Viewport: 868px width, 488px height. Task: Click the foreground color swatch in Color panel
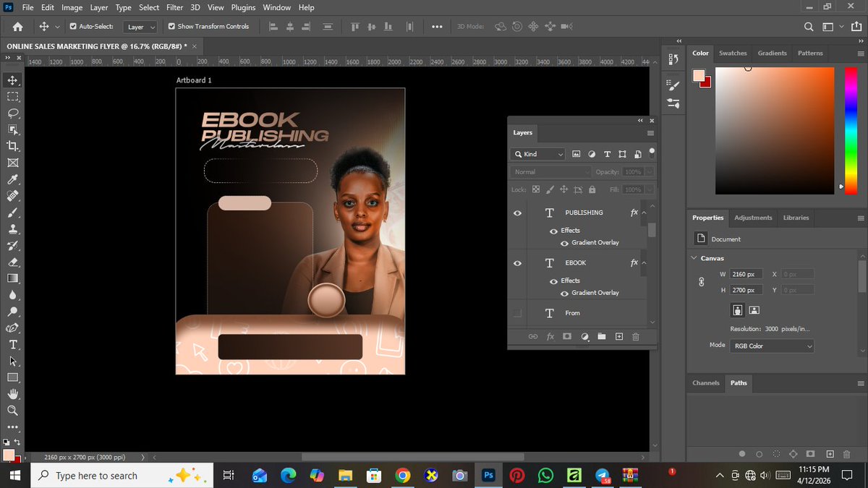698,76
